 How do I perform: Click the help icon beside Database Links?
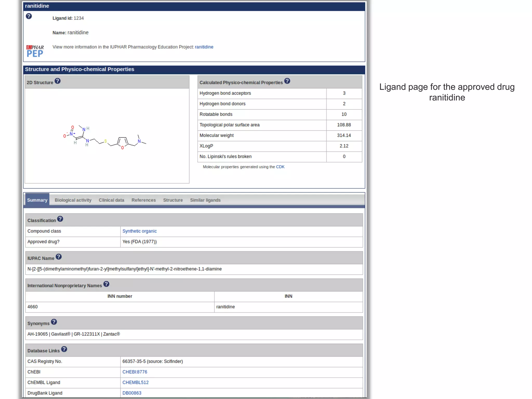(x=64, y=349)
